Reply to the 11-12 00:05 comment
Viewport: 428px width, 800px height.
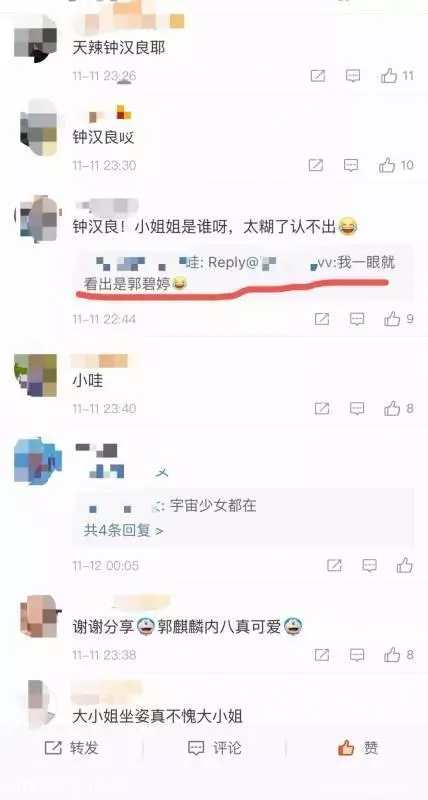[369, 565]
